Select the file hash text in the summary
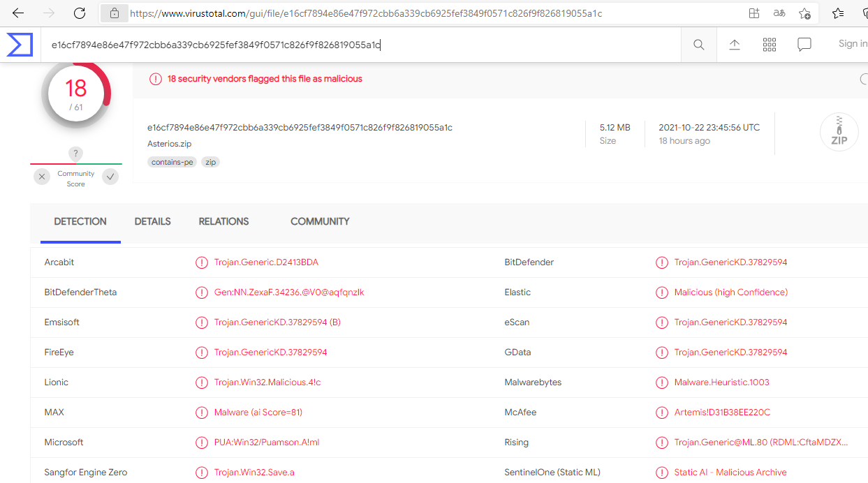The image size is (868, 483). coord(300,128)
